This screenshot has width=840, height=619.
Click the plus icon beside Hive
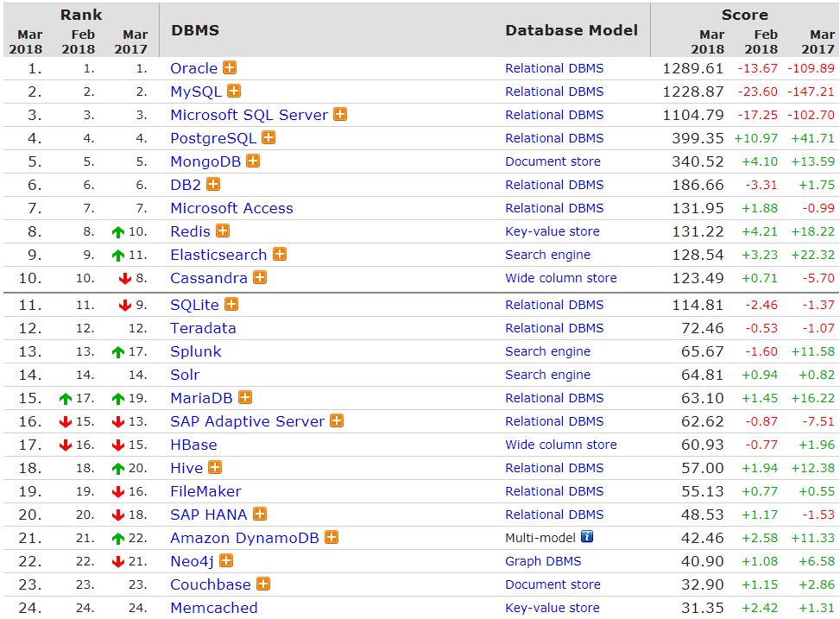pos(215,467)
